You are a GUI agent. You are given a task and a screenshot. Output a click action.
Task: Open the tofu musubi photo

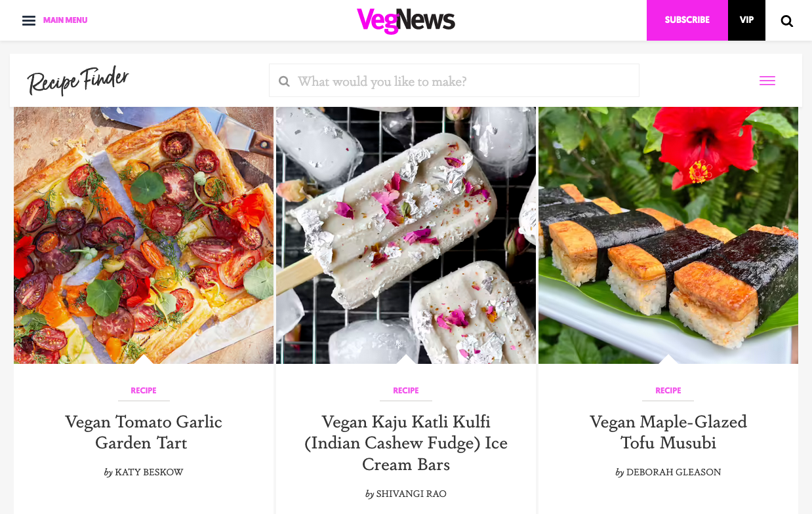click(668, 235)
